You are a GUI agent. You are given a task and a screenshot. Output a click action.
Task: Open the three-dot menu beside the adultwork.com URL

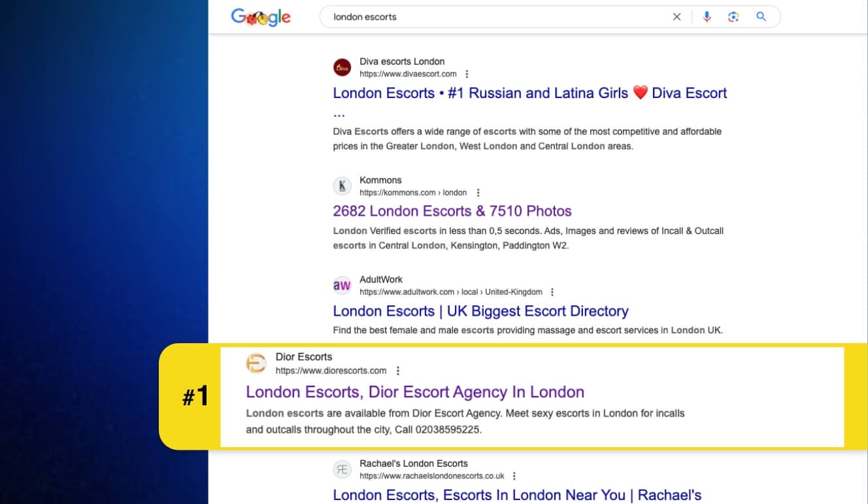pyautogui.click(x=552, y=292)
